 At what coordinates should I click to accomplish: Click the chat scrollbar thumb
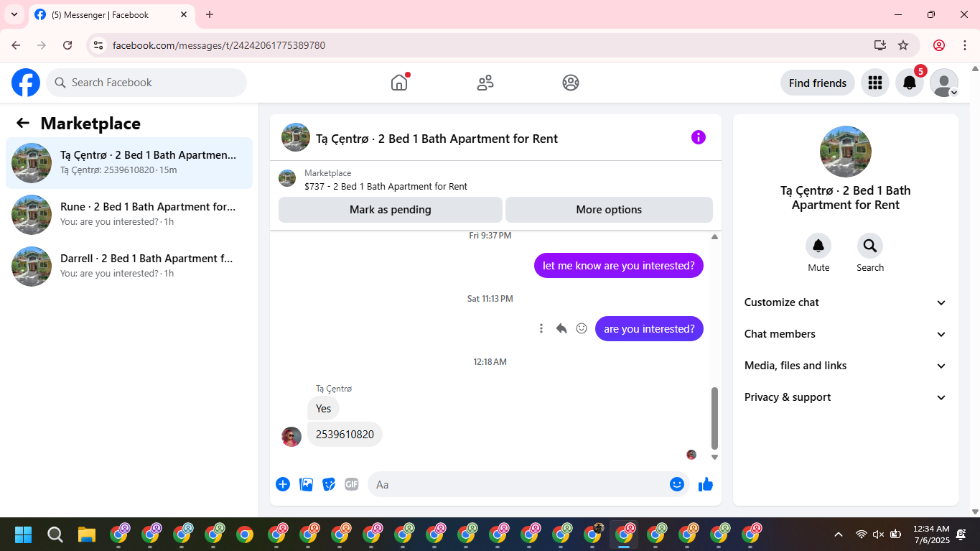(714, 418)
